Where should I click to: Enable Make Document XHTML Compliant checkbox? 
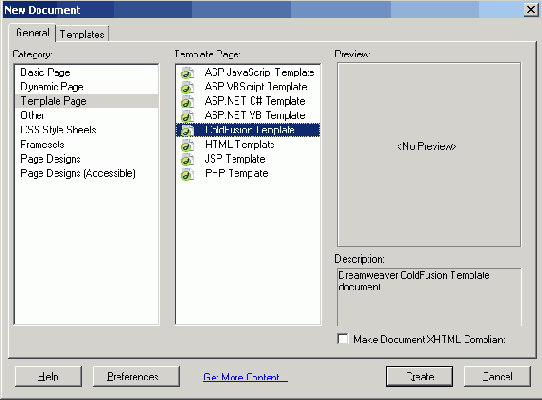343,339
